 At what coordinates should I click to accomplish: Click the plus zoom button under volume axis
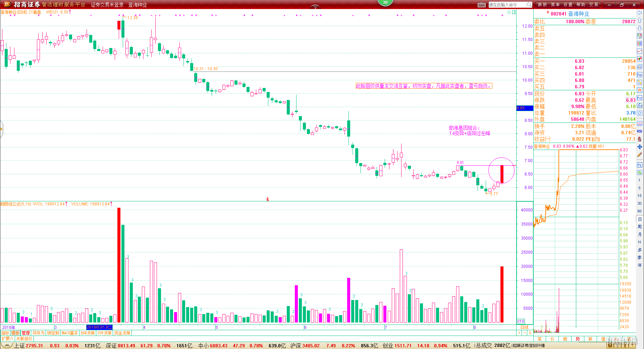point(520,333)
